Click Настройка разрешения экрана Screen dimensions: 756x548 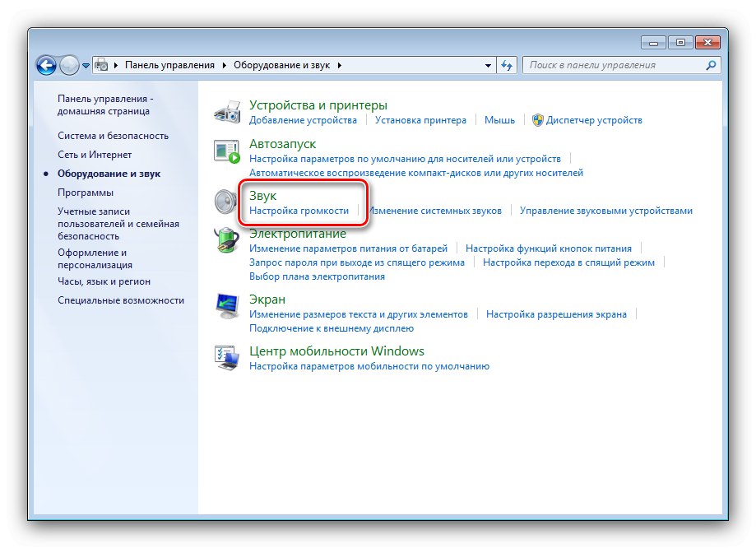coord(556,313)
